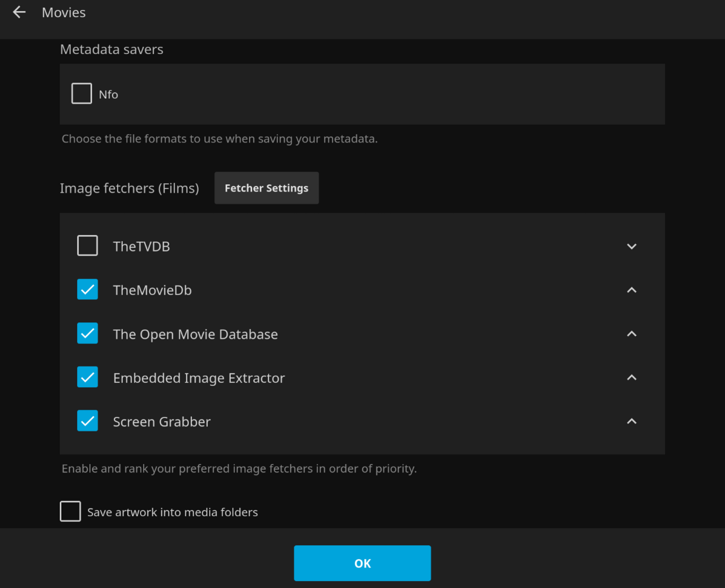Screen dimensions: 725x588
Task: Untick the Embedded Image Extractor checkbox
Action: pyautogui.click(x=87, y=377)
